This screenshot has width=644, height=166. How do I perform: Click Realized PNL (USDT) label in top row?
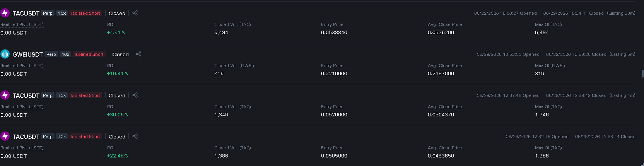coord(22,24)
